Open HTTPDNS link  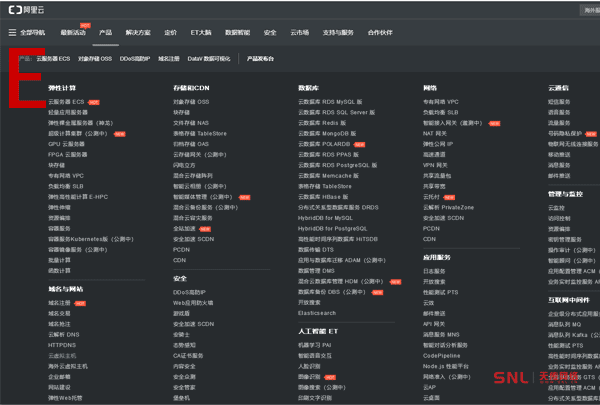[x=62, y=345]
